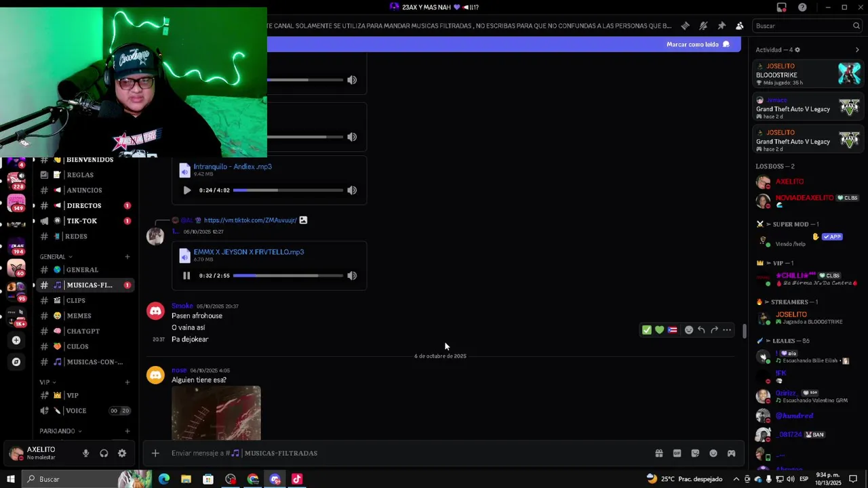Screen dimensions: 868x488
Task: Select the MEMES channel
Action: (x=85, y=316)
